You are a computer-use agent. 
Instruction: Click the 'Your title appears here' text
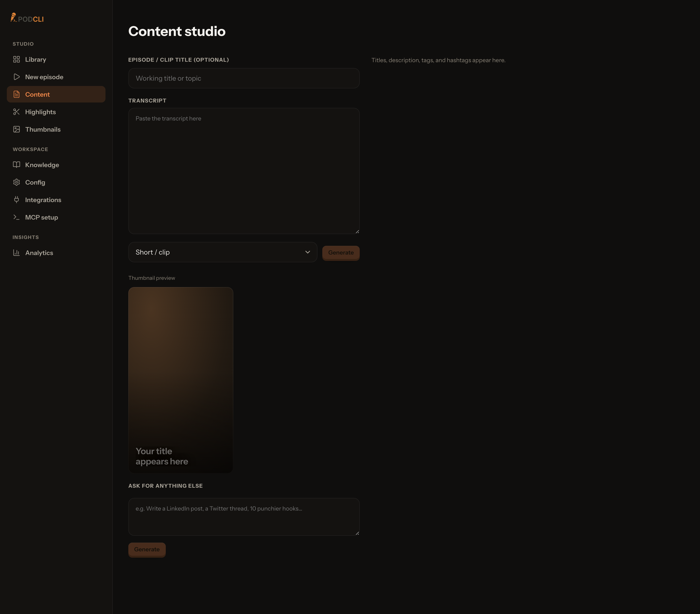[162, 456]
